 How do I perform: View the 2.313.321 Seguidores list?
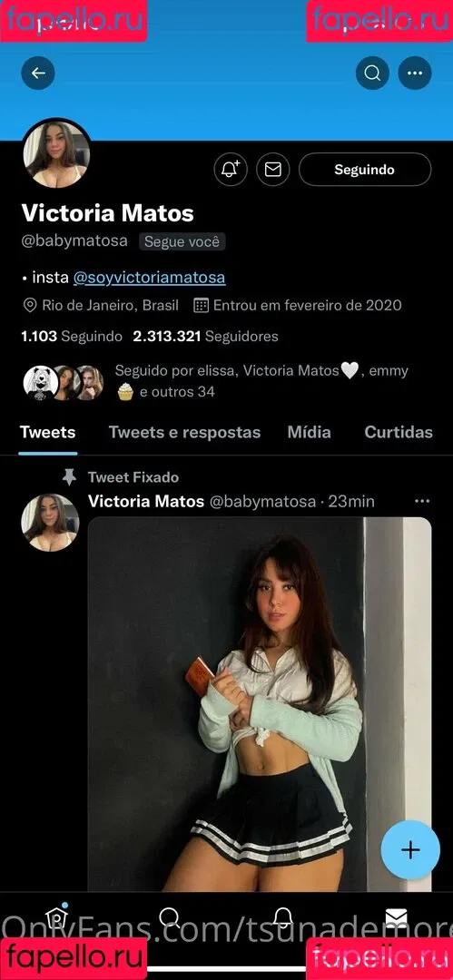click(x=205, y=337)
